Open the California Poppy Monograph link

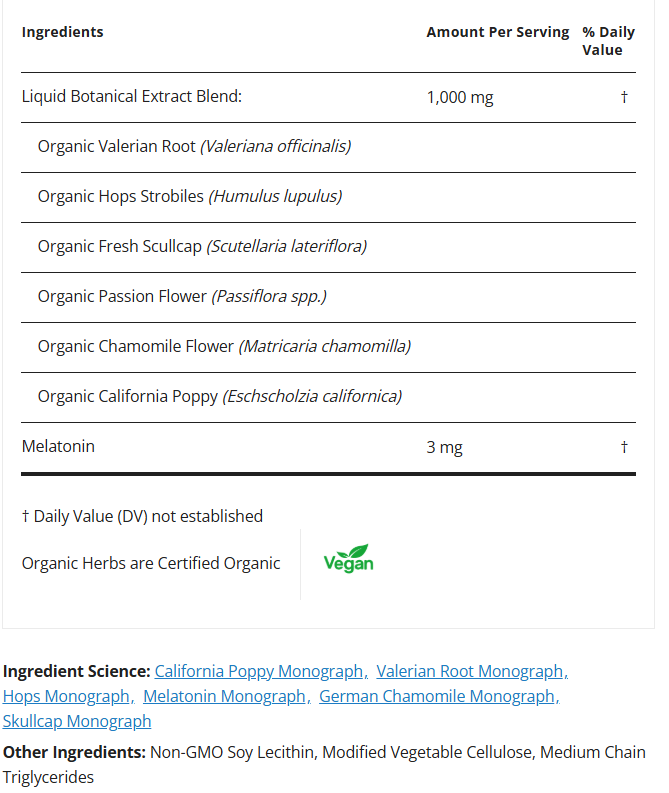260,671
